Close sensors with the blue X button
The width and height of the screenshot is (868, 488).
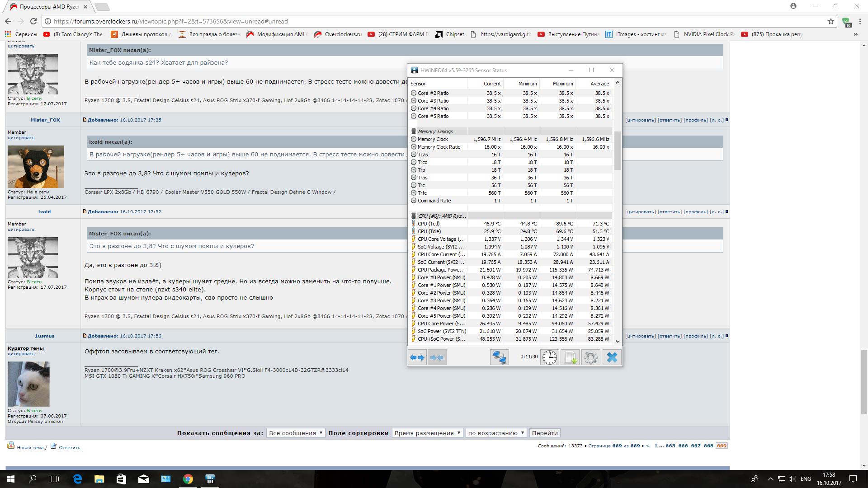point(612,357)
